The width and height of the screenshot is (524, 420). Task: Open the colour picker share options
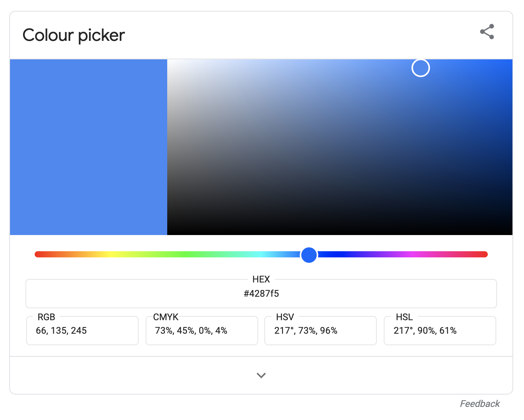point(487,32)
